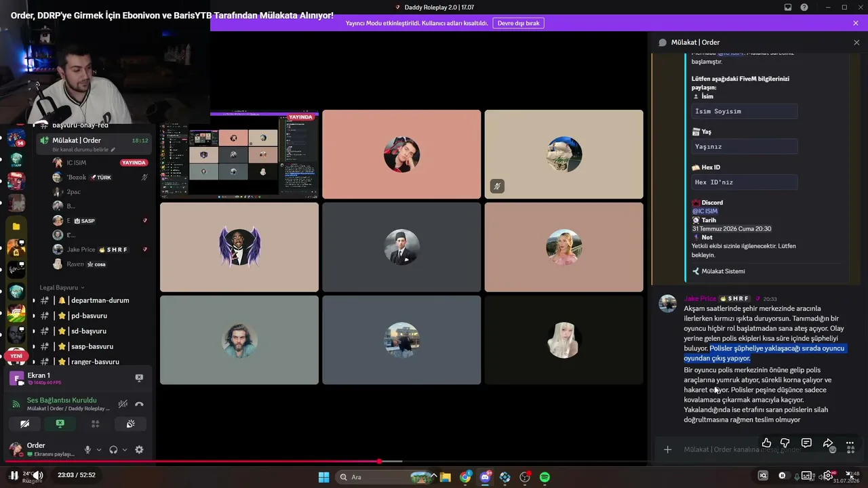Open the soundboard button in voice panel
This screenshot has width=868, height=488.
point(131,424)
